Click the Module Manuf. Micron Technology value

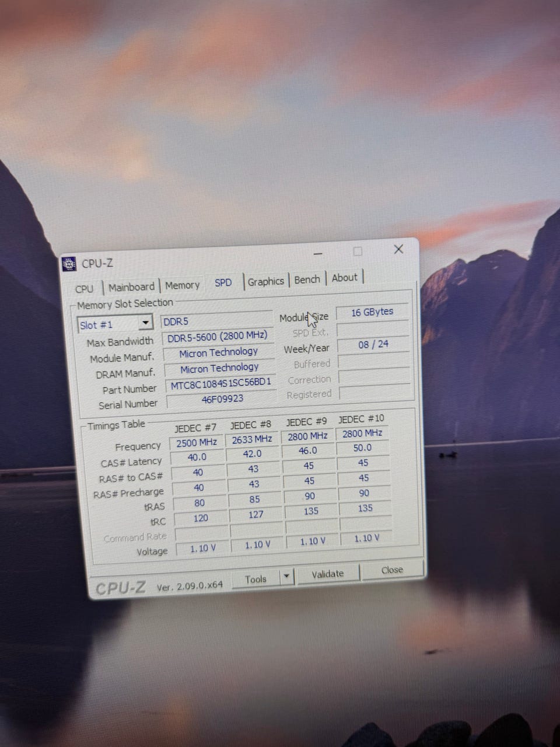[218, 352]
